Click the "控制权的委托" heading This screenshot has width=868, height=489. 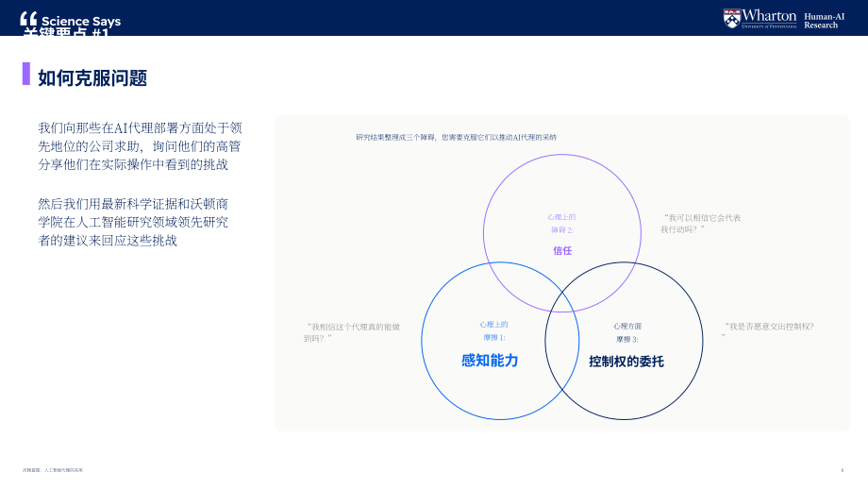point(626,362)
